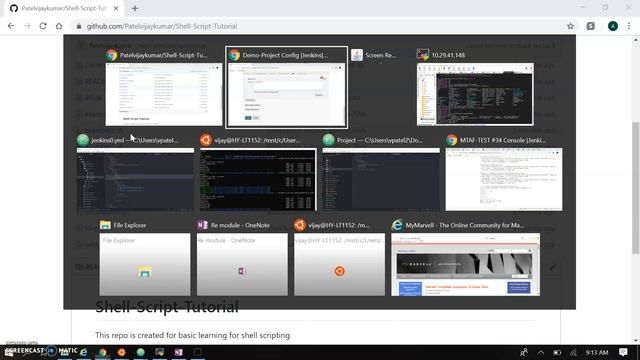
Task: Switch to MyMarvell Online Community IE thumbnail
Action: pyautogui.click(x=465, y=264)
